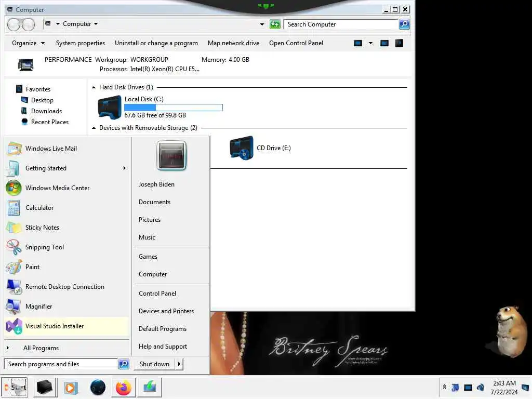Expand the Getting Started submenu arrow

125,168
